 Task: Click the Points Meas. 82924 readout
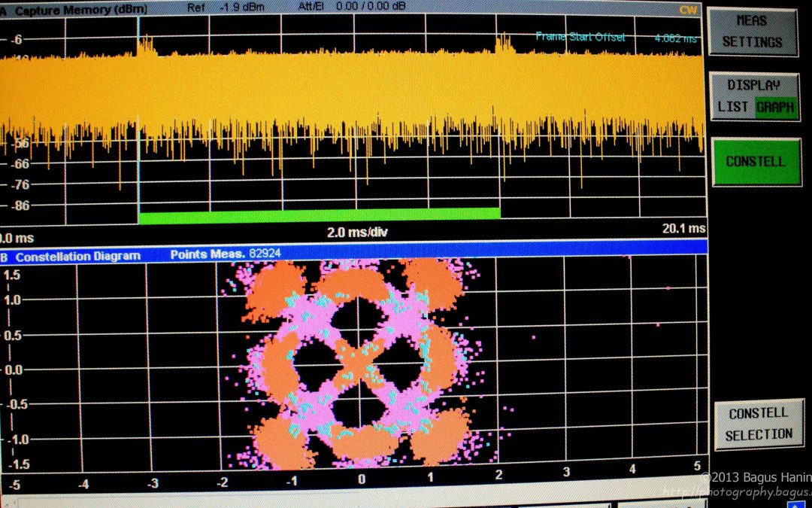[226, 253]
